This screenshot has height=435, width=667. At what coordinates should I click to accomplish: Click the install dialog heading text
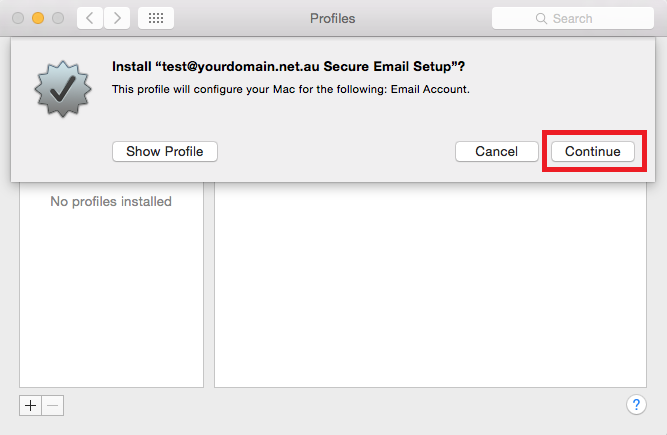[x=288, y=66]
